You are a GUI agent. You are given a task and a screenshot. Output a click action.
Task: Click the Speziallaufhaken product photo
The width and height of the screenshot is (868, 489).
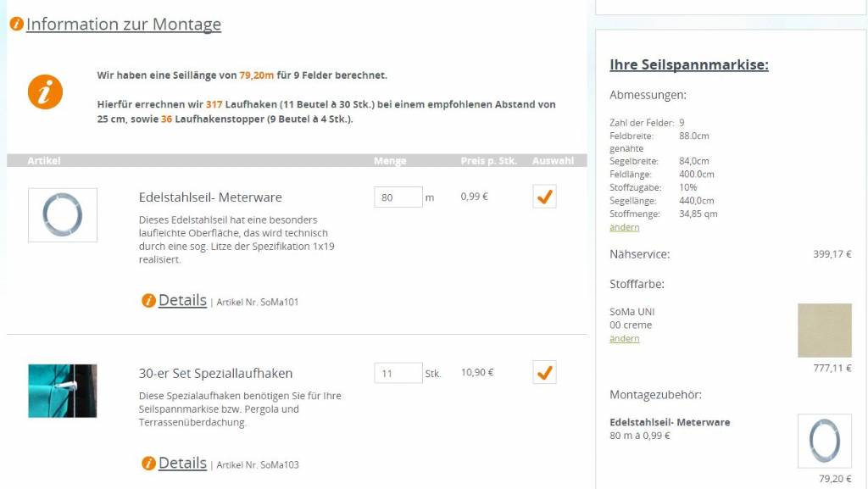63,391
